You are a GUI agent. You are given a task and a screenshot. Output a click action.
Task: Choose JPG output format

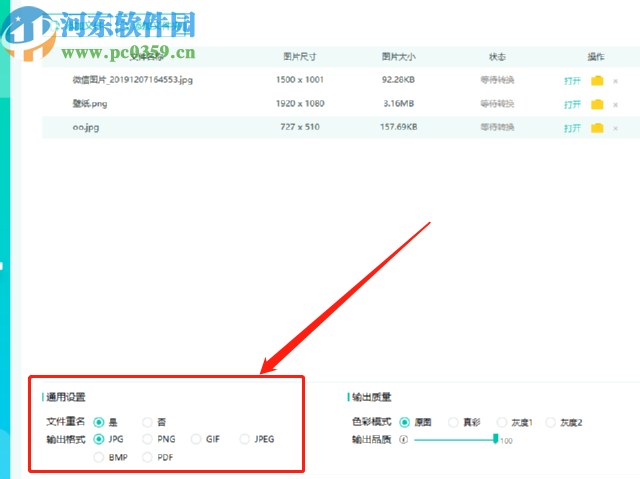99,439
